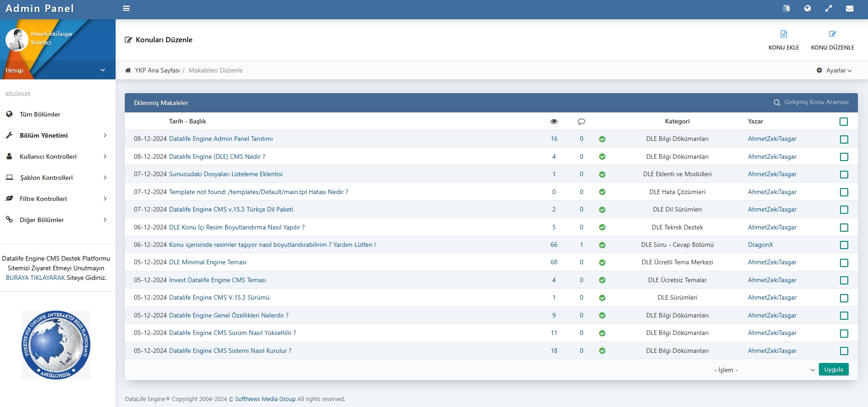Image resolution: width=868 pixels, height=407 pixels.
Task: Open messages via the envelope icon
Action: (850, 8)
